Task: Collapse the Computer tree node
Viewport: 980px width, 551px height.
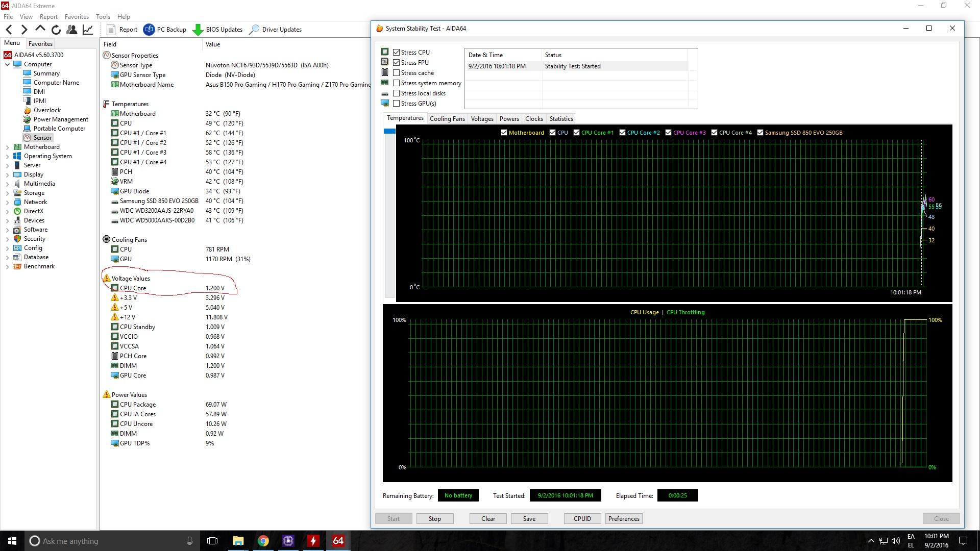Action: (x=8, y=64)
